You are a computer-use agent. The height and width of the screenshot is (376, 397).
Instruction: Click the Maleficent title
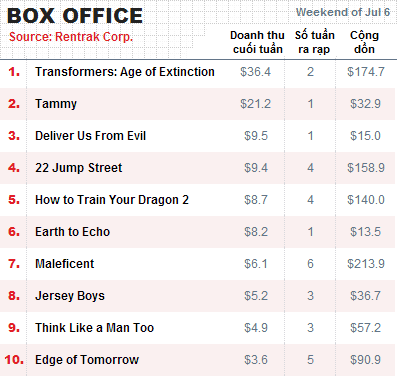(x=65, y=264)
